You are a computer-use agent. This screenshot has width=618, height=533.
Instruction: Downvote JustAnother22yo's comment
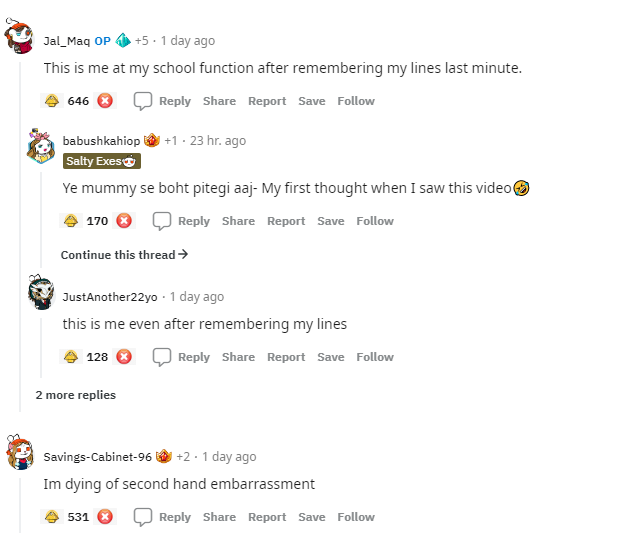point(124,357)
